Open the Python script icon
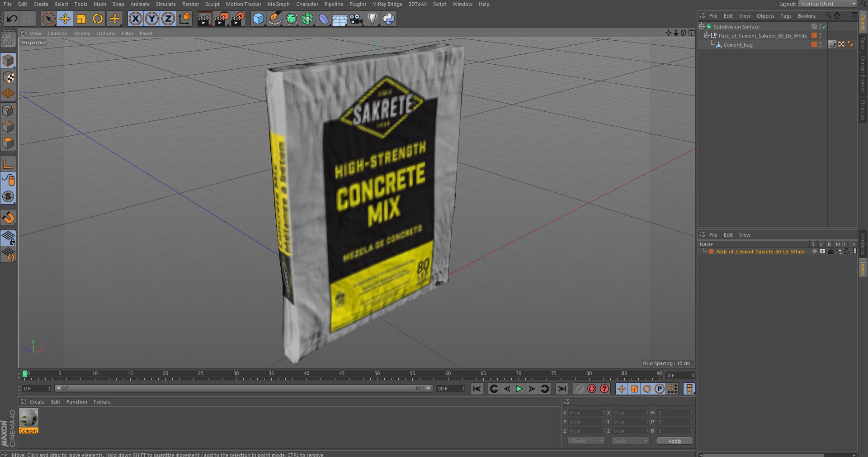This screenshot has height=457, width=868. tap(388, 19)
